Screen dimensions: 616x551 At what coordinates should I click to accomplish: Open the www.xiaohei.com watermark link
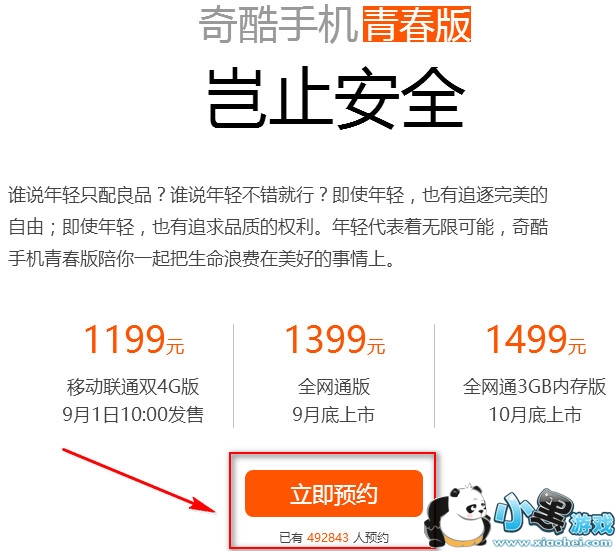pos(553,543)
